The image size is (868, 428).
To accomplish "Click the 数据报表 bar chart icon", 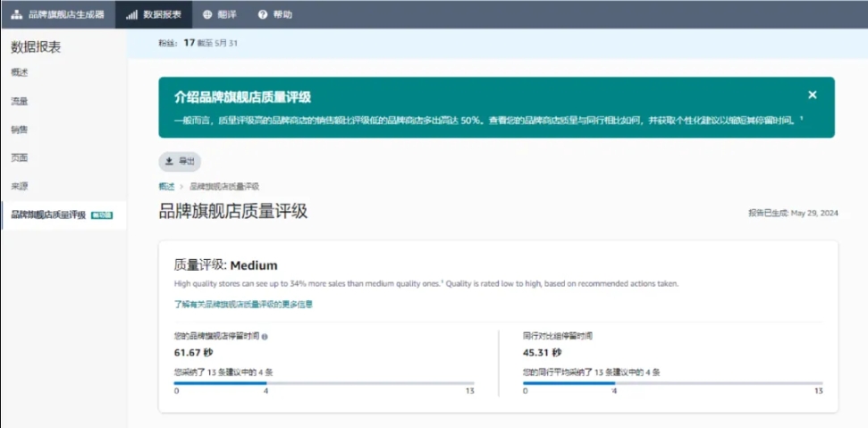I will coord(131,15).
